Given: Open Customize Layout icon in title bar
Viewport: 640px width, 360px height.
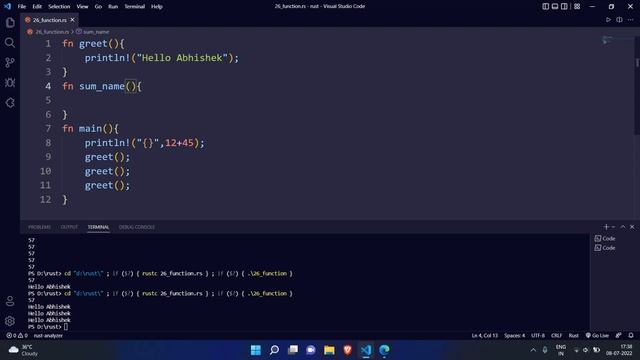Looking at the screenshot, I should click(x=577, y=6).
